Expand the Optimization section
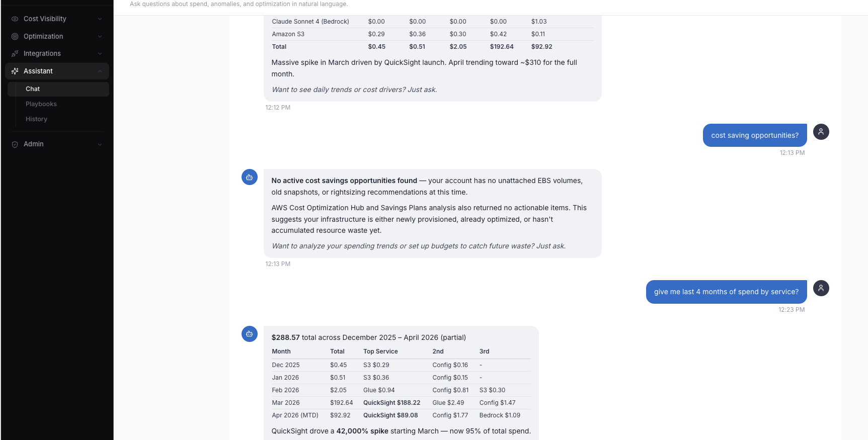This screenshot has width=868, height=440. (100, 36)
